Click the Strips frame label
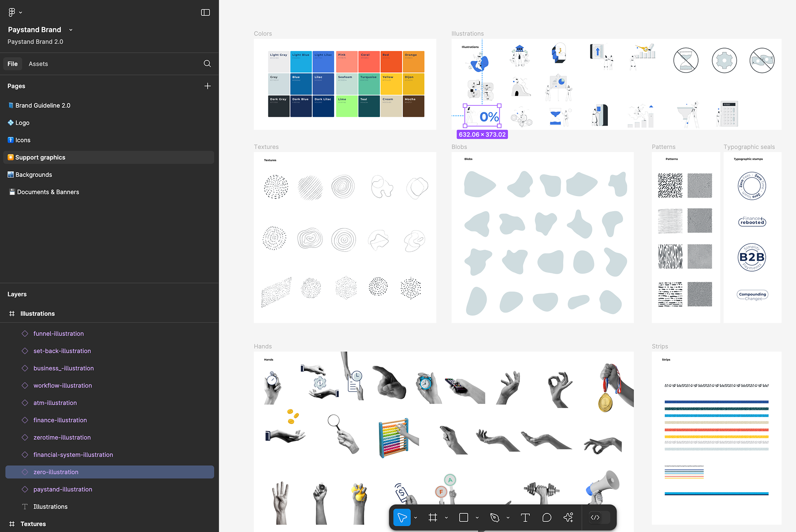This screenshot has height=532, width=796. point(660,346)
